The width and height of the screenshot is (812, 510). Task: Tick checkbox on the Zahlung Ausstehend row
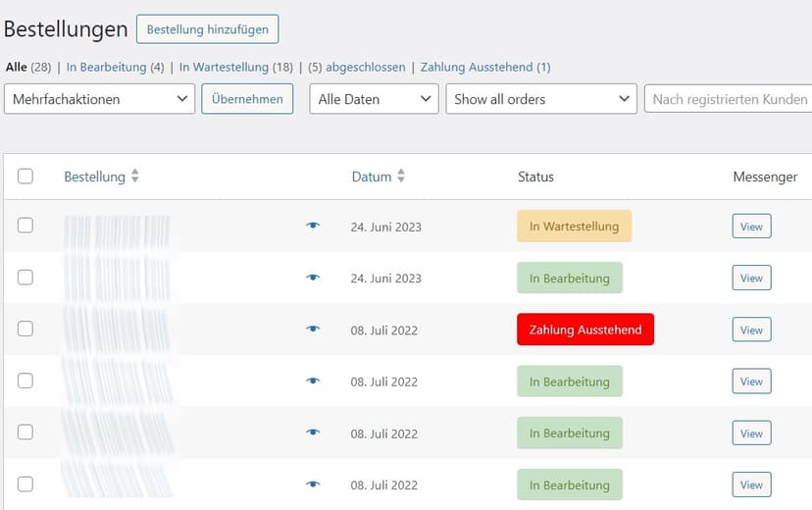[x=25, y=329]
